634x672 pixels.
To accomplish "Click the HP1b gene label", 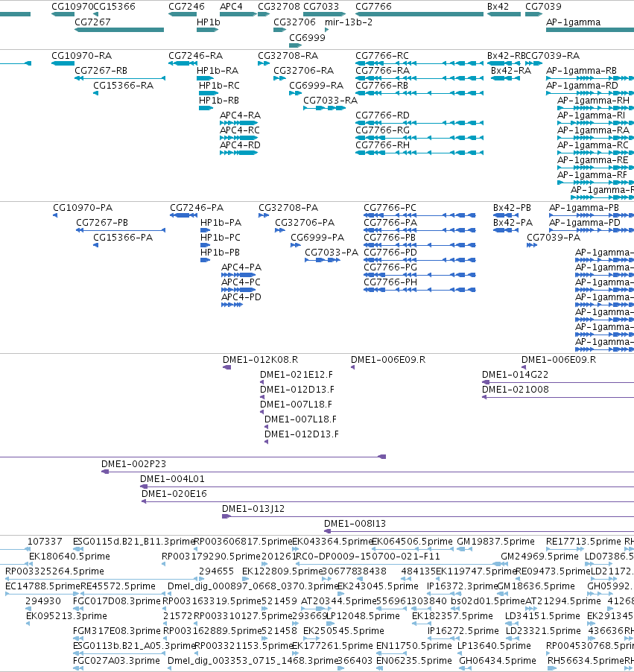I will tap(209, 22).
